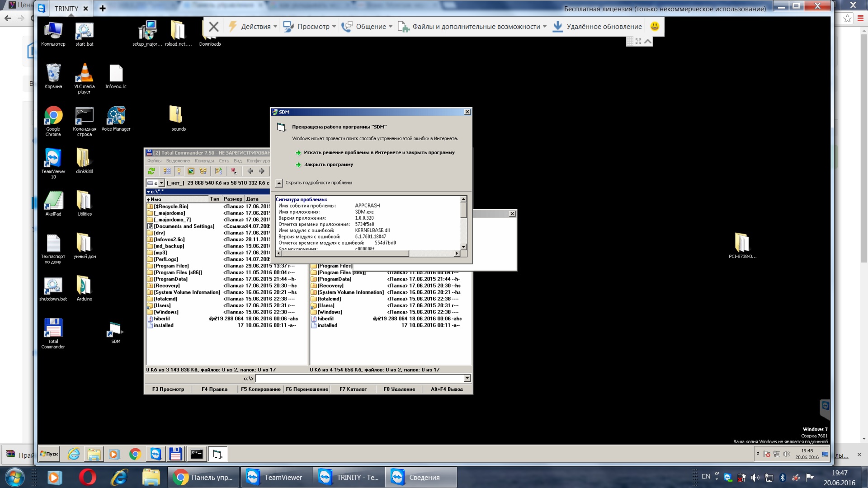
Task: Click the command line input field
Action: tap(359, 378)
